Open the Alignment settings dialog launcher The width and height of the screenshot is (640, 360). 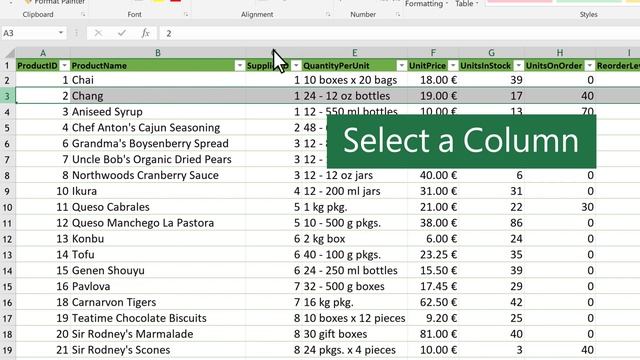tap(328, 15)
